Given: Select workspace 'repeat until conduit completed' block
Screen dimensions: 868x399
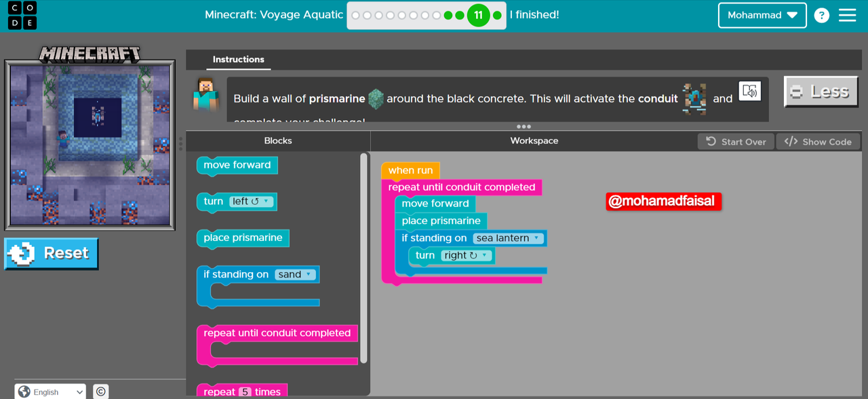Looking at the screenshot, I should (x=462, y=187).
